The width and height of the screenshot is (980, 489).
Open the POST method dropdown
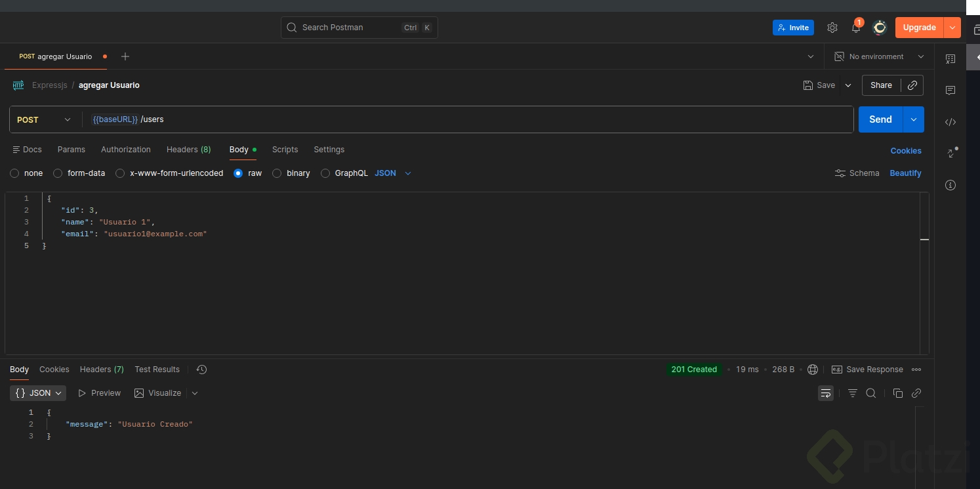(44, 119)
